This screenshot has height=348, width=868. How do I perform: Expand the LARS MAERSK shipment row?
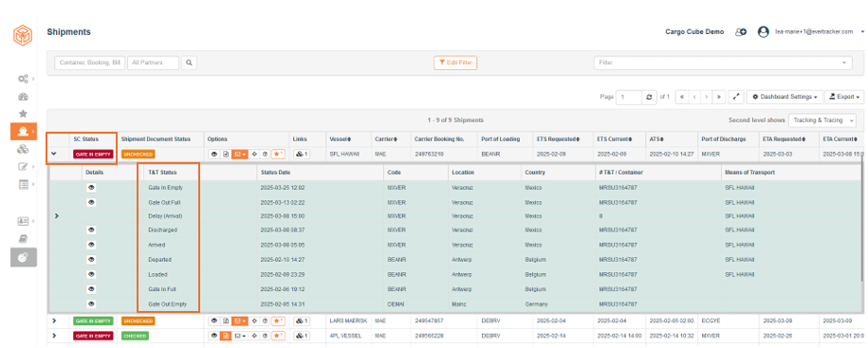(x=54, y=321)
